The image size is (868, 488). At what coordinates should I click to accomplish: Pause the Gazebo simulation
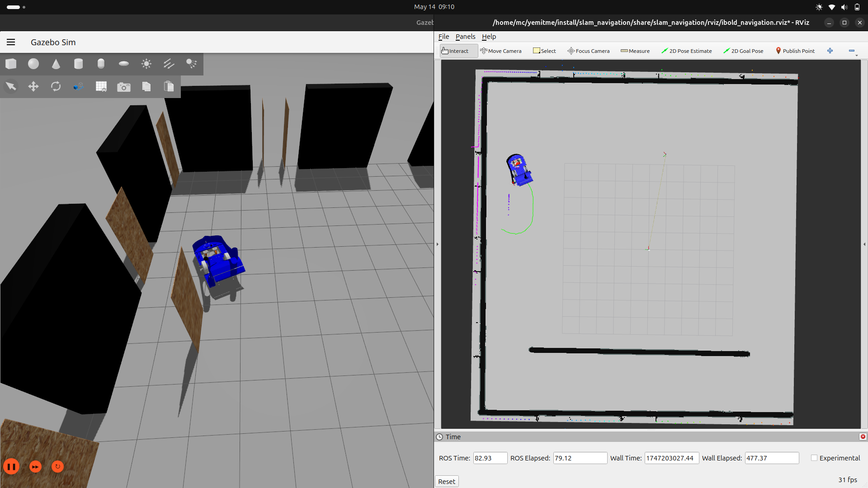click(12, 467)
